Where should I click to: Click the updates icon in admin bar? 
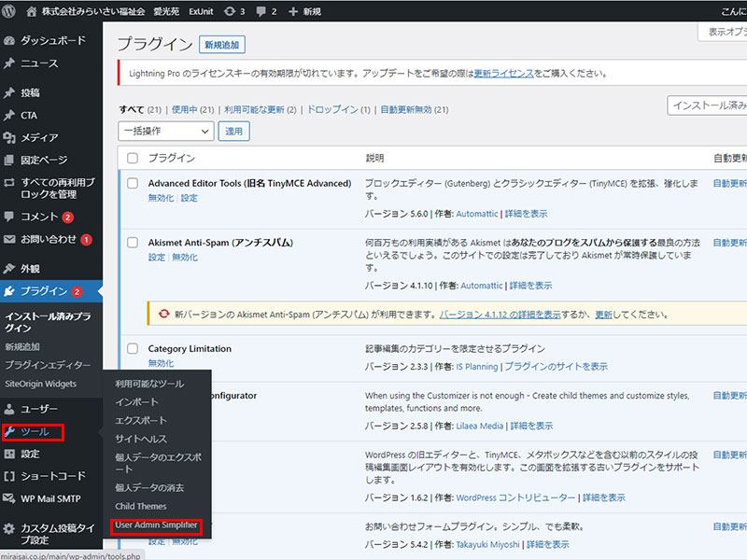coord(229,11)
